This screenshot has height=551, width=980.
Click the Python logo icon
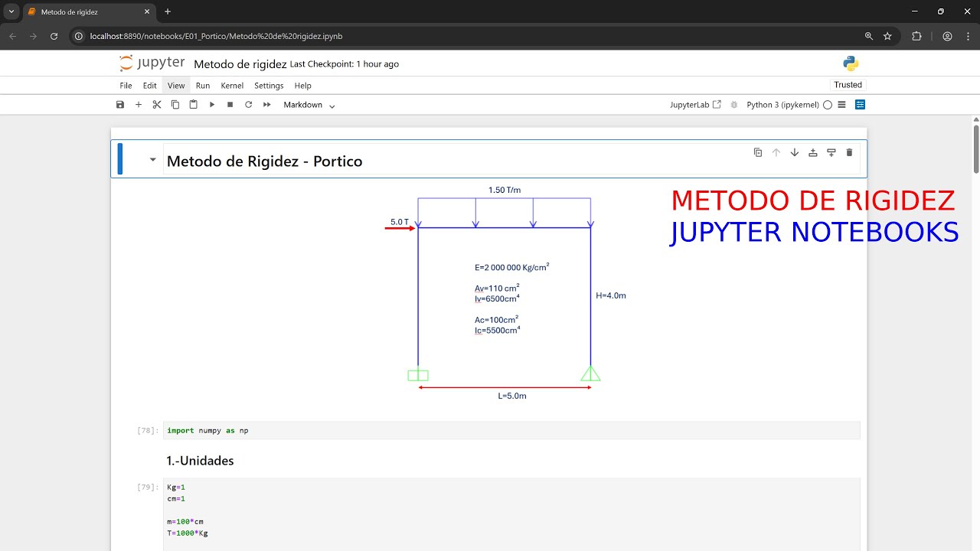pos(851,64)
